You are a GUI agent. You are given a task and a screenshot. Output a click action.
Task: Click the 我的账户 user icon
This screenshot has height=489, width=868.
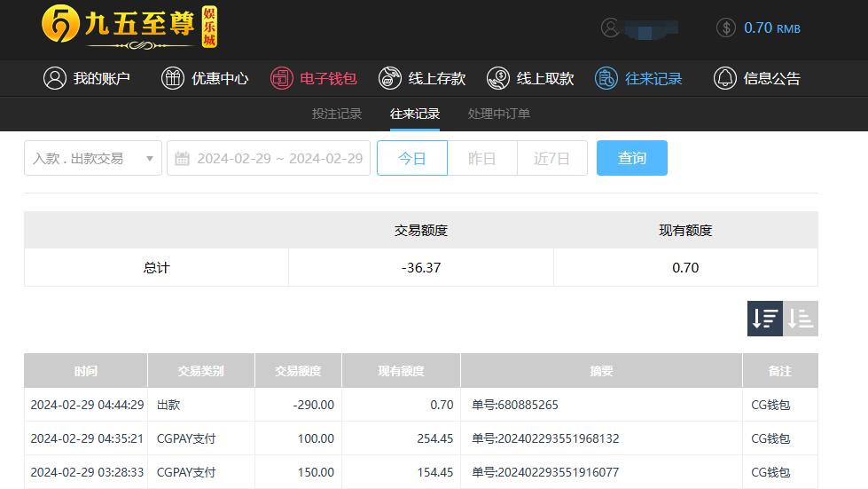click(x=55, y=78)
